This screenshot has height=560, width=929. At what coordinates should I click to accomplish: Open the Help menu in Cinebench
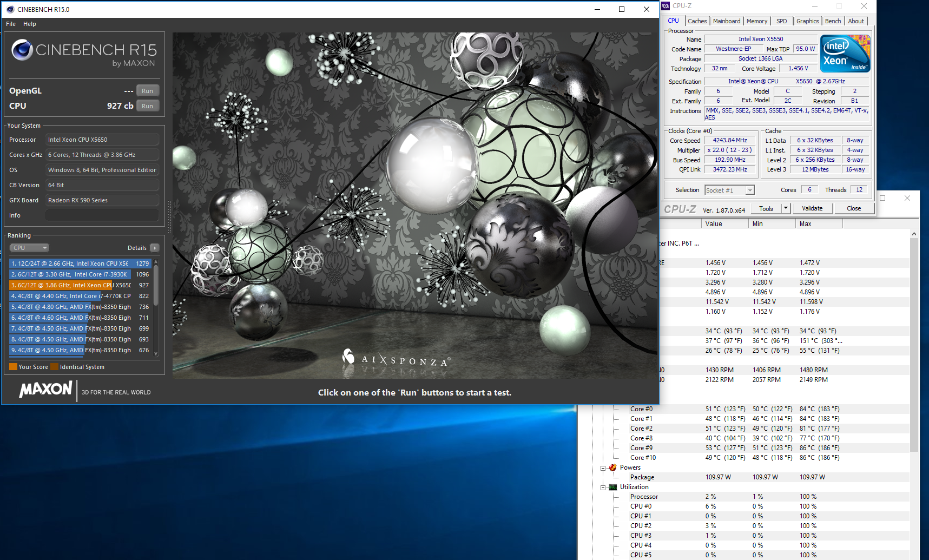[30, 24]
